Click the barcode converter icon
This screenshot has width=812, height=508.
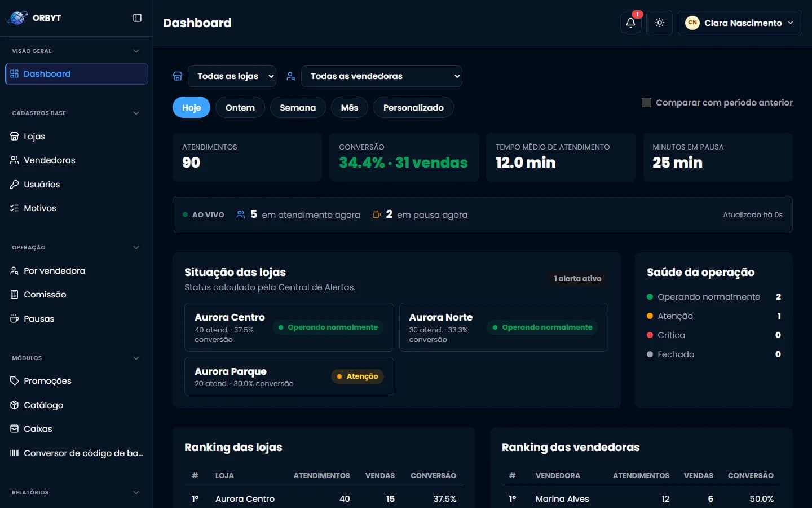tap(15, 453)
